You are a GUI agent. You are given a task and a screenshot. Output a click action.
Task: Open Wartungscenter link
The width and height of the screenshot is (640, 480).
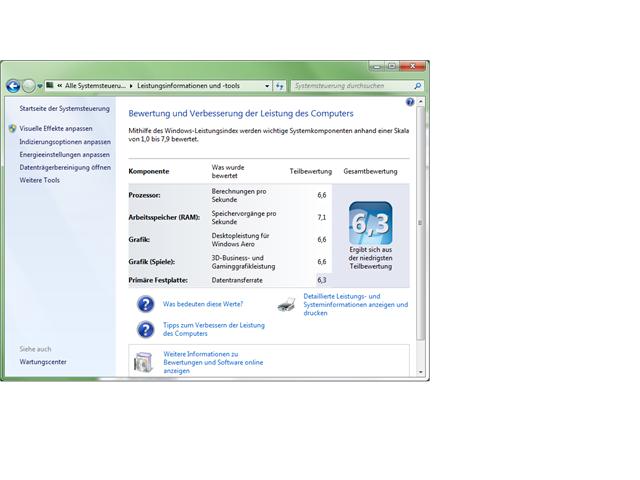pyautogui.click(x=43, y=362)
